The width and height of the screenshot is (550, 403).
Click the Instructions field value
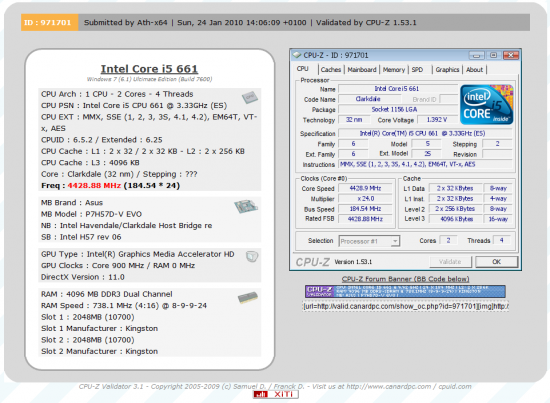pyautogui.click(x=425, y=164)
